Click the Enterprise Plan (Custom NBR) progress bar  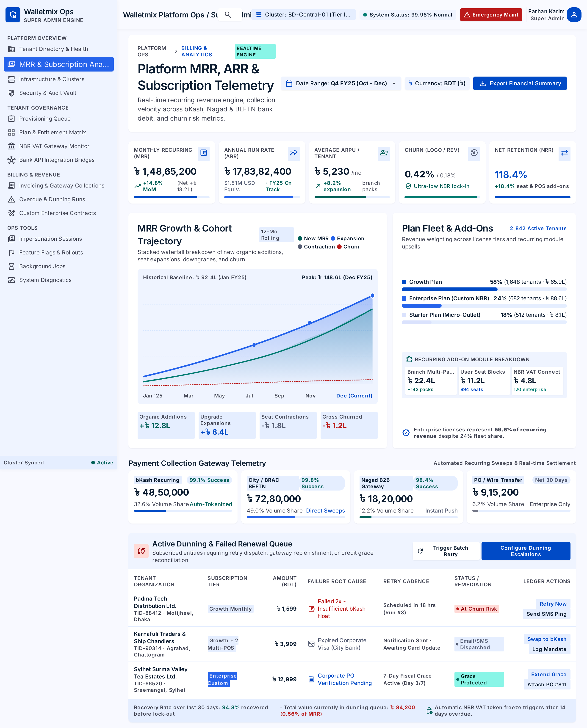click(x=484, y=306)
